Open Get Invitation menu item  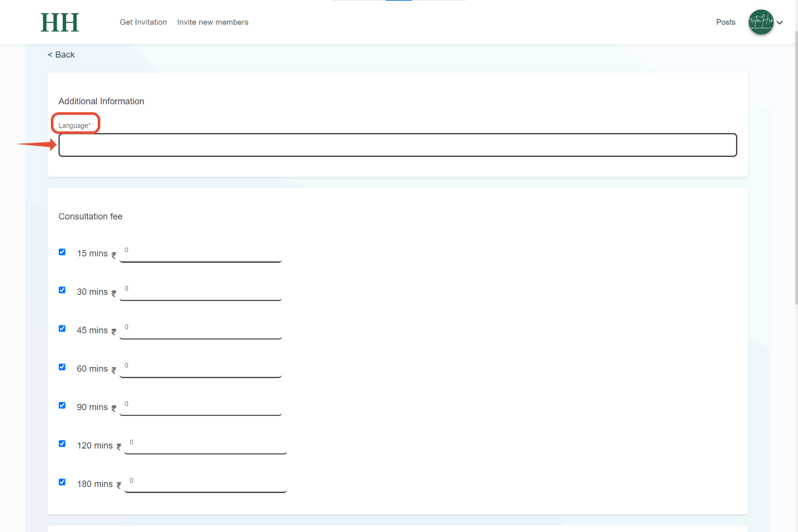[x=143, y=22]
